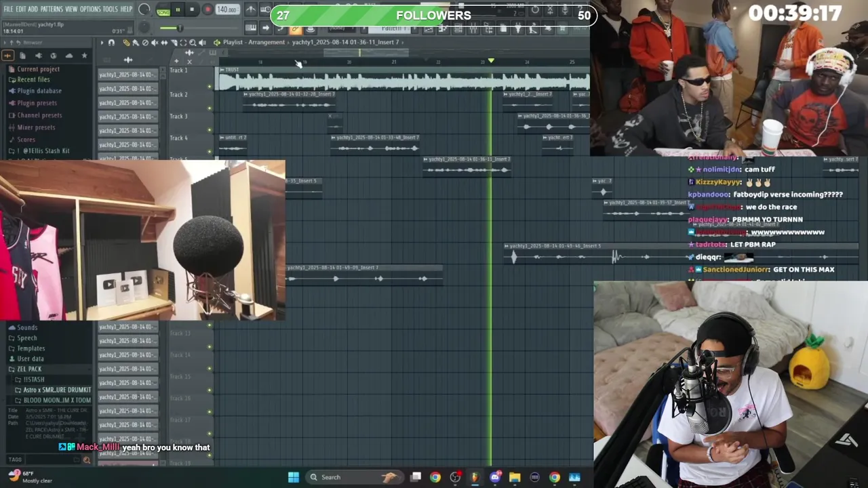Viewport: 868px width, 488px height.
Task: Mute Track 3 with its green dot
Action: coord(210,129)
